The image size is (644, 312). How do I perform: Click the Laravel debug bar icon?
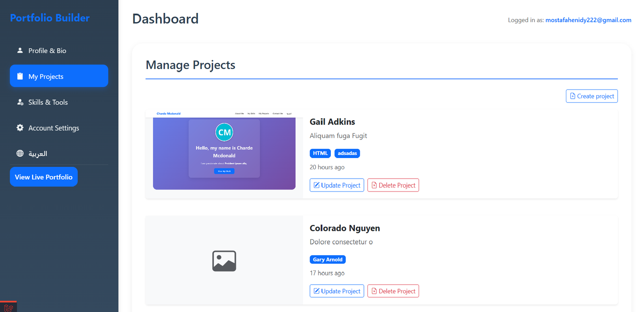(x=8, y=308)
